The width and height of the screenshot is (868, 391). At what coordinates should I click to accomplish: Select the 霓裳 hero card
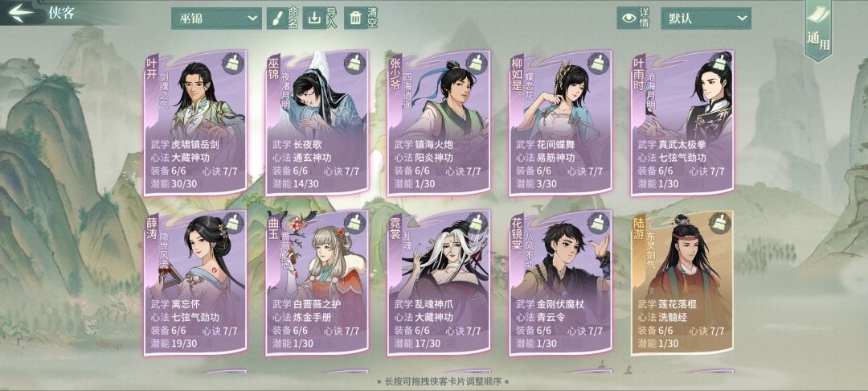pos(439,283)
